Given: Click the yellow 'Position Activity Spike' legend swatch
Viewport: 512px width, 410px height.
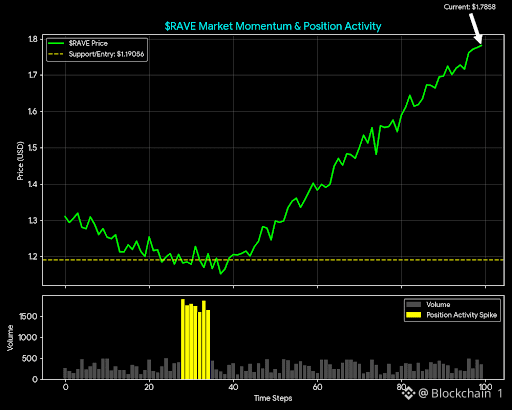Looking at the screenshot, I should pos(414,315).
